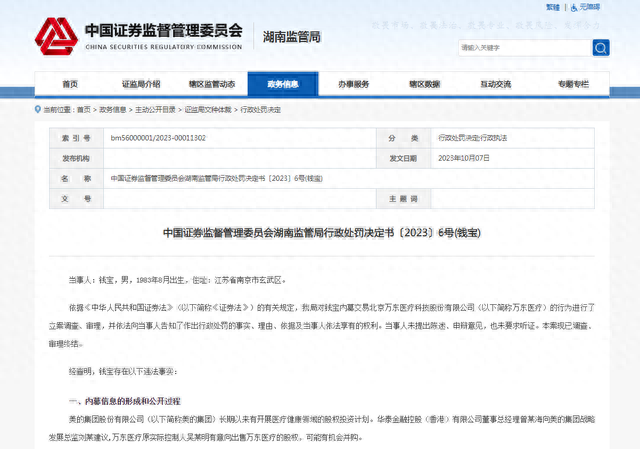Screen dimensions: 640x449
Task: Click the 名称 table label cell
Action: click(x=76, y=178)
